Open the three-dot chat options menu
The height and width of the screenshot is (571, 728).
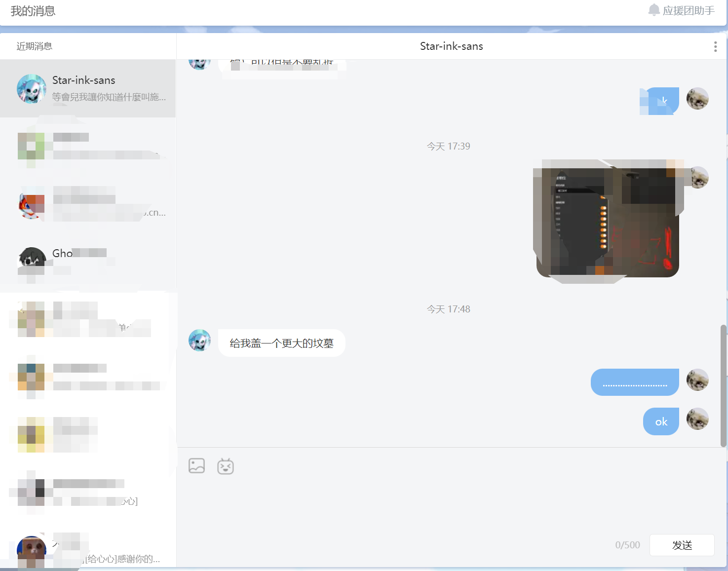point(715,46)
